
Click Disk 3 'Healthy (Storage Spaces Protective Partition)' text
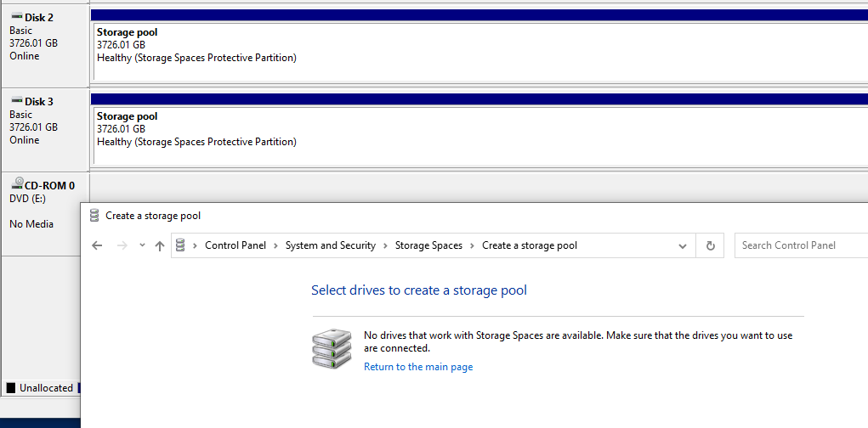(x=196, y=142)
